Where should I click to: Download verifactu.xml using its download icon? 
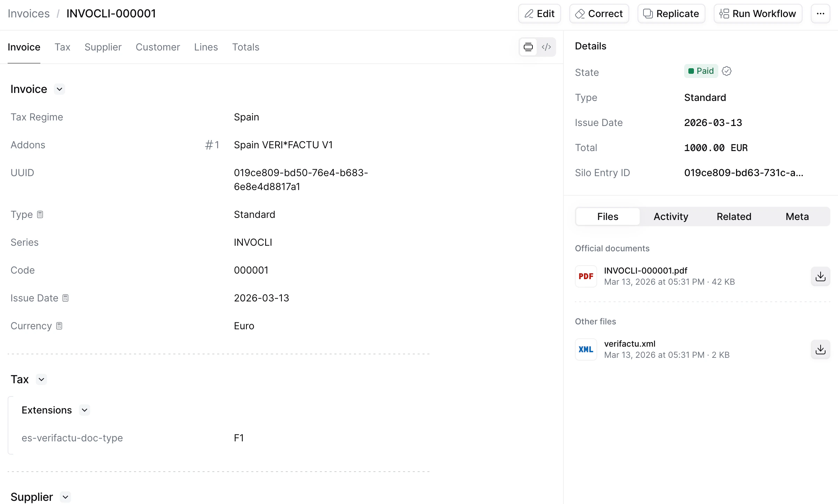tap(820, 349)
